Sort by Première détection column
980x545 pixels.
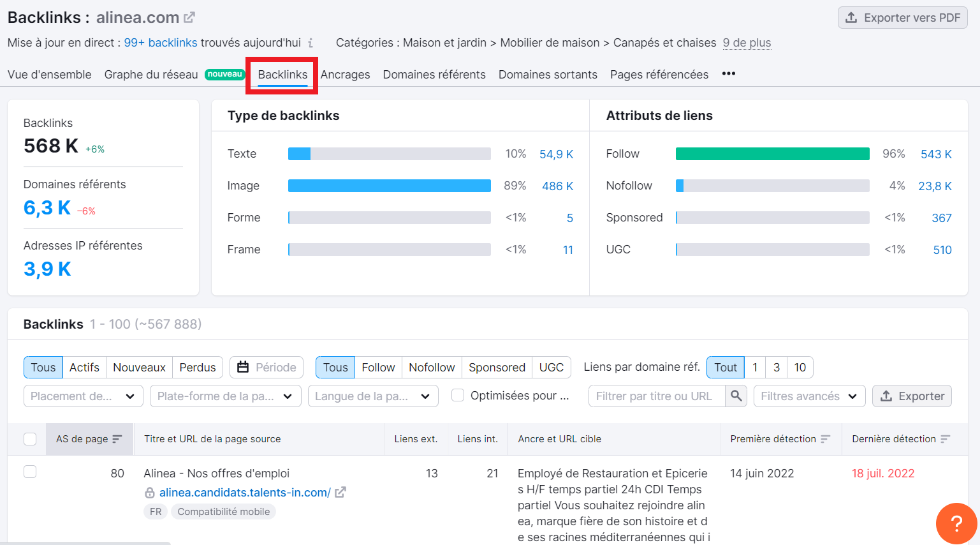pos(780,439)
